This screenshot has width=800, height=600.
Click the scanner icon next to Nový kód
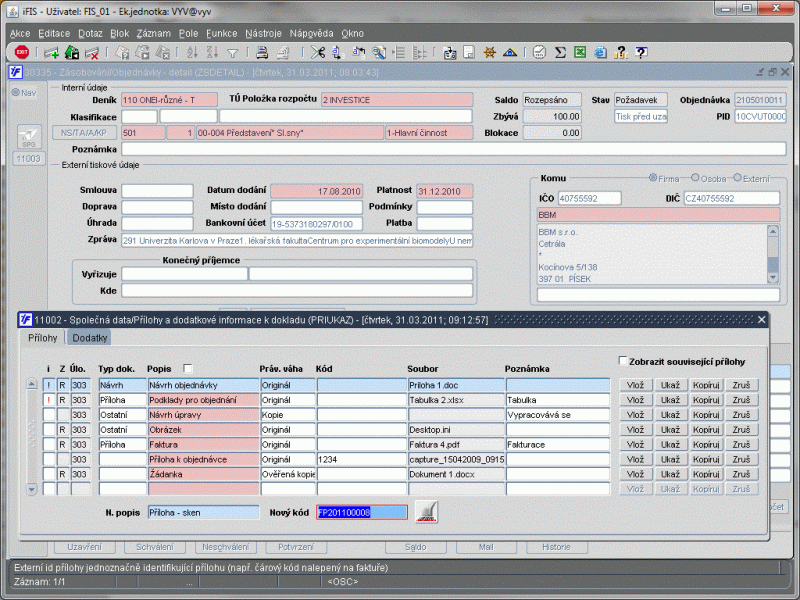coord(426,512)
